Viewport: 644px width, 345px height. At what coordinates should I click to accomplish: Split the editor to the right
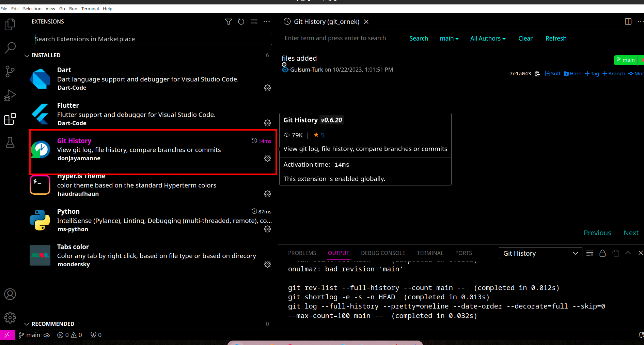click(628, 21)
